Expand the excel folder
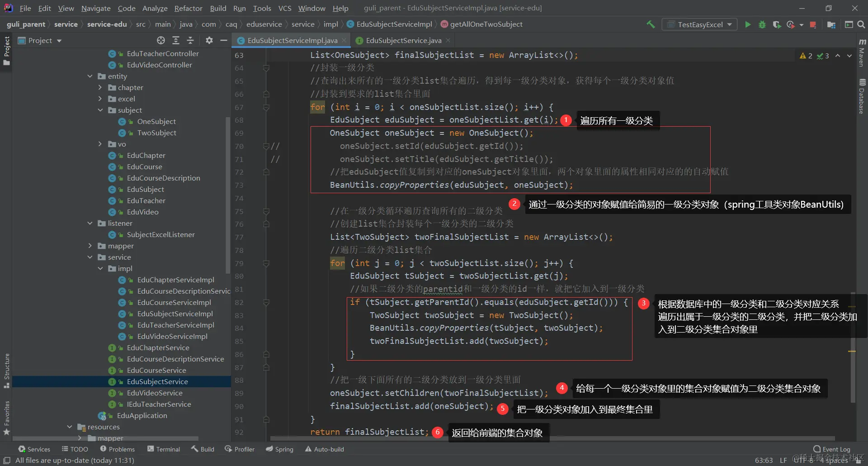868x466 pixels. (x=100, y=99)
